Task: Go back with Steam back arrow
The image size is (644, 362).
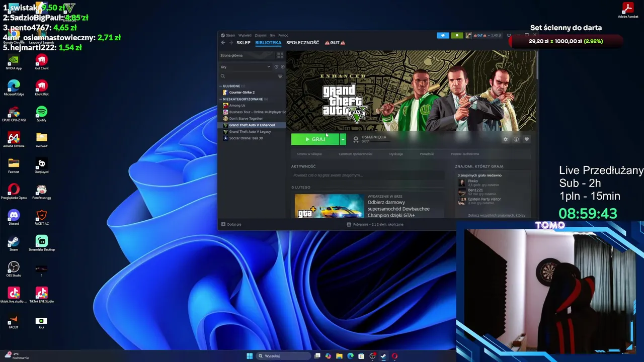Action: (x=223, y=43)
